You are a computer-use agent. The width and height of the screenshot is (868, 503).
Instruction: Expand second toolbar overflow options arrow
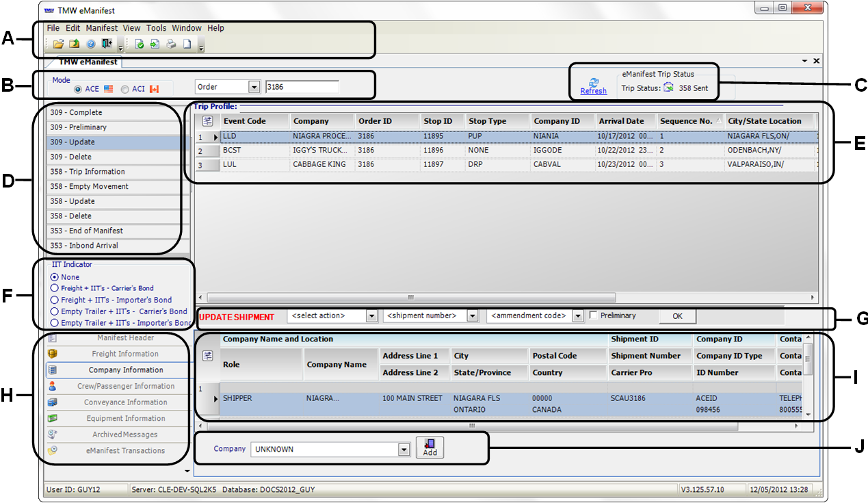201,49
